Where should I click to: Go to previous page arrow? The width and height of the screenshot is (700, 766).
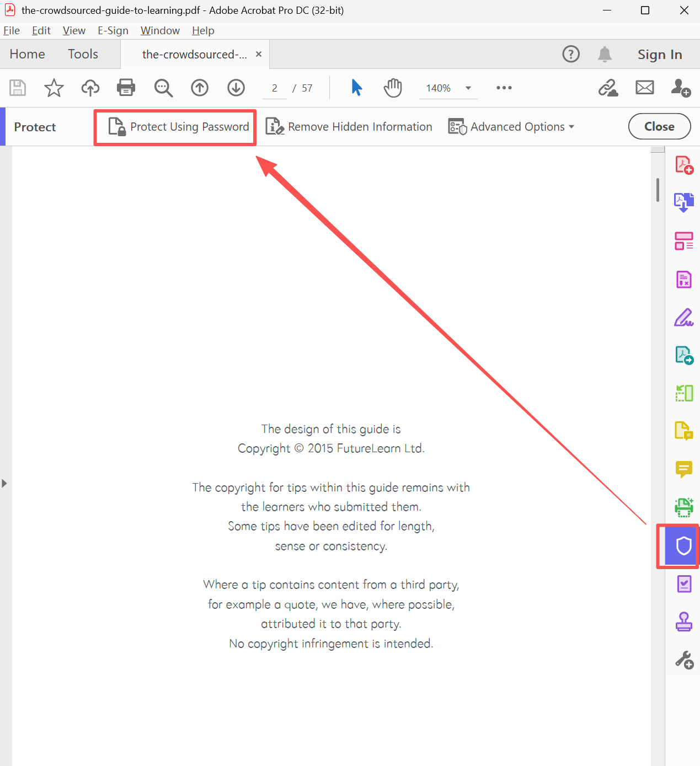click(200, 88)
